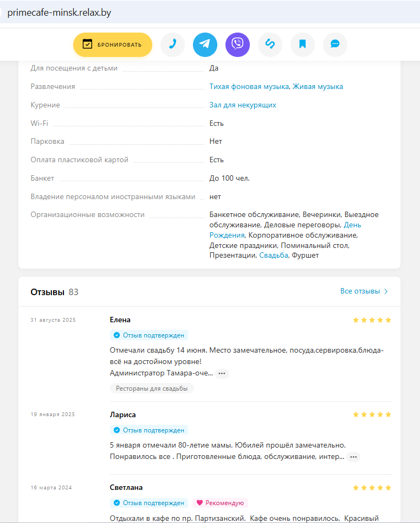Open Viber contact icon

coord(237,44)
